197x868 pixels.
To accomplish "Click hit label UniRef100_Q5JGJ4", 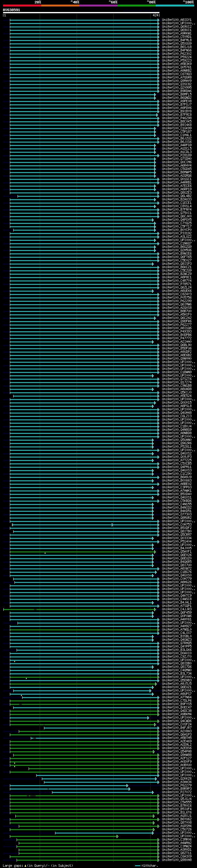I will coord(177,799).
